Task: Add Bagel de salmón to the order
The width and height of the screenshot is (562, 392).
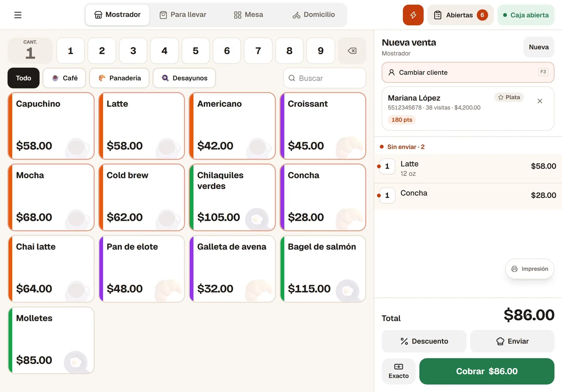Action: 323,269
